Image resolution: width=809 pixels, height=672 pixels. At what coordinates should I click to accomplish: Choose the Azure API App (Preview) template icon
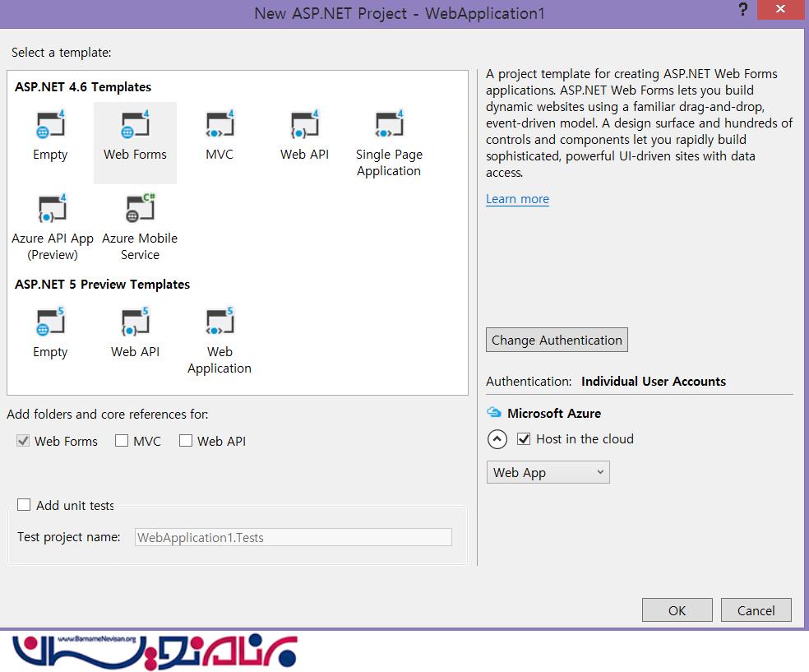(52, 208)
